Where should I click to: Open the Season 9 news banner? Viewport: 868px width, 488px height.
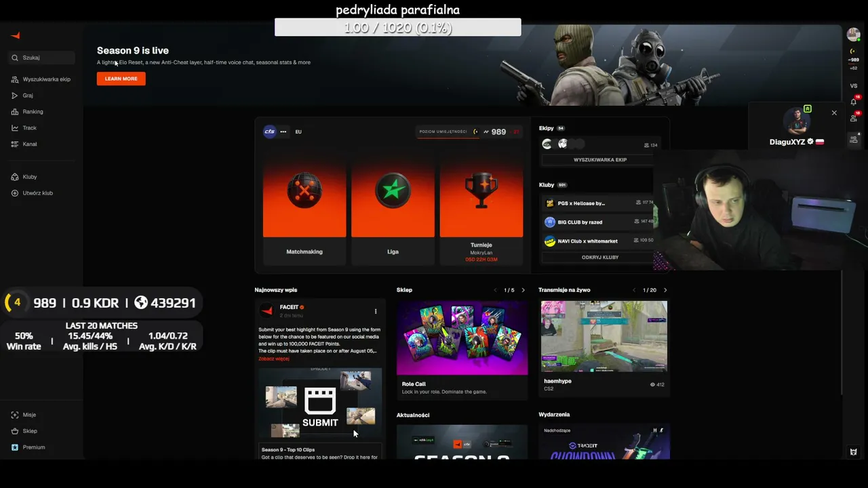tap(462, 442)
